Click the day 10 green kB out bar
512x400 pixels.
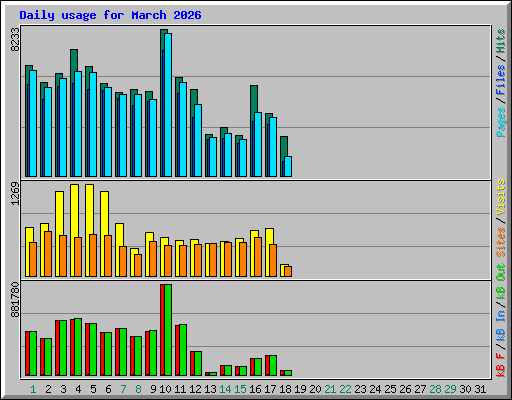(x=168, y=330)
